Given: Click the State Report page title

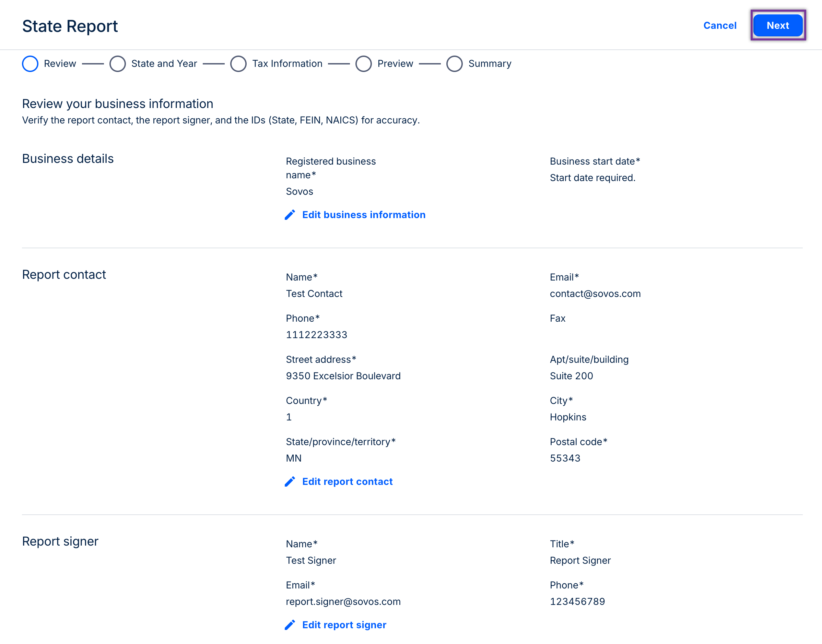Looking at the screenshot, I should click(70, 26).
